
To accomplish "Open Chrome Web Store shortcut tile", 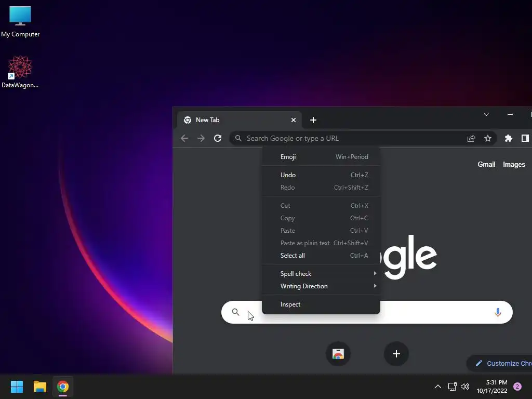I will (338, 354).
